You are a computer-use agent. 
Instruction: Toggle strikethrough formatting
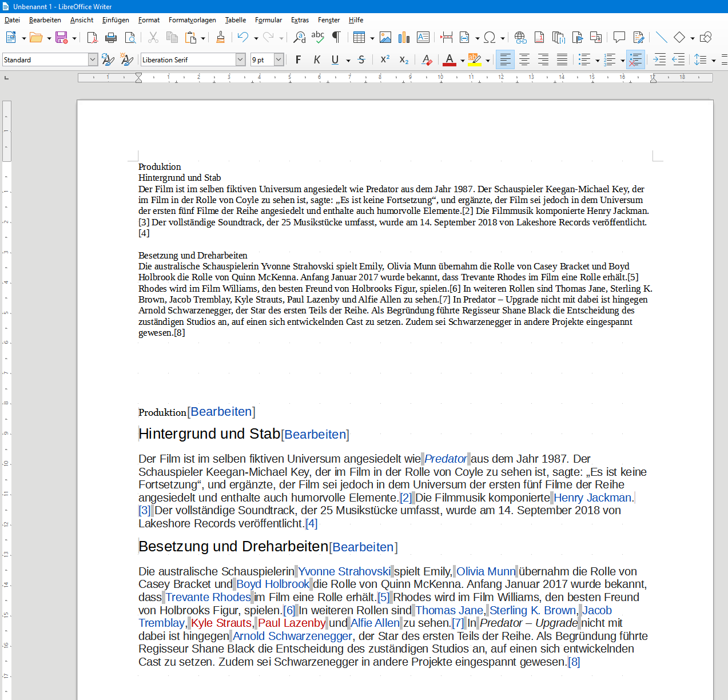click(x=361, y=59)
